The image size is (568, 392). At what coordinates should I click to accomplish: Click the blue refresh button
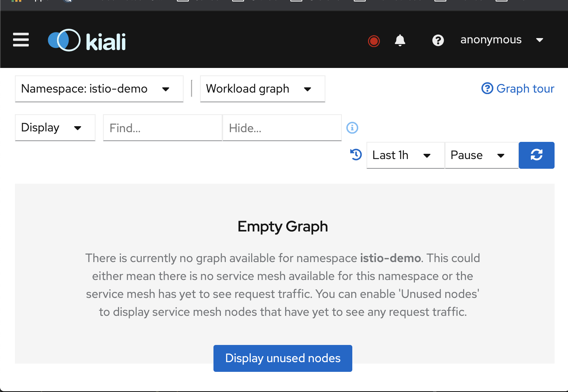click(537, 155)
